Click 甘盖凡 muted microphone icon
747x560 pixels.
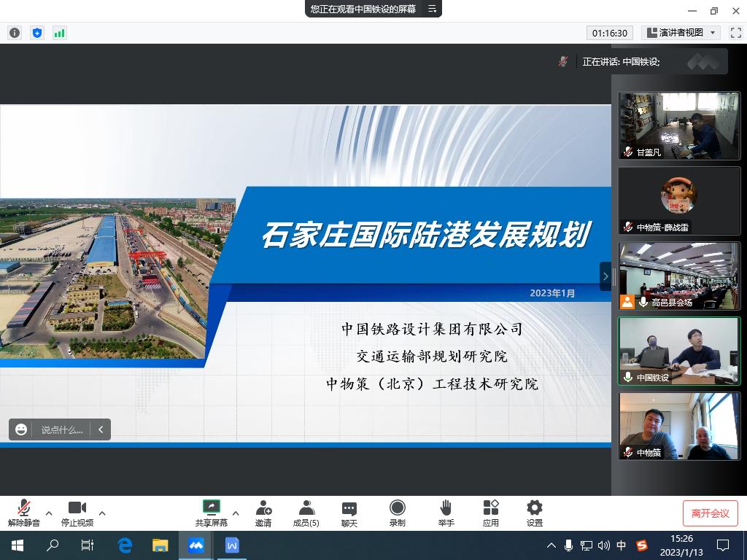tap(628, 152)
